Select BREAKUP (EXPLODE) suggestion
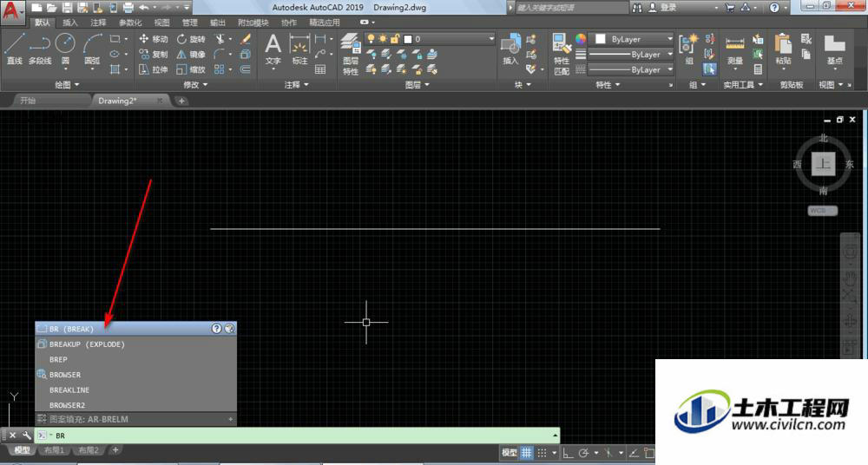 135,344
